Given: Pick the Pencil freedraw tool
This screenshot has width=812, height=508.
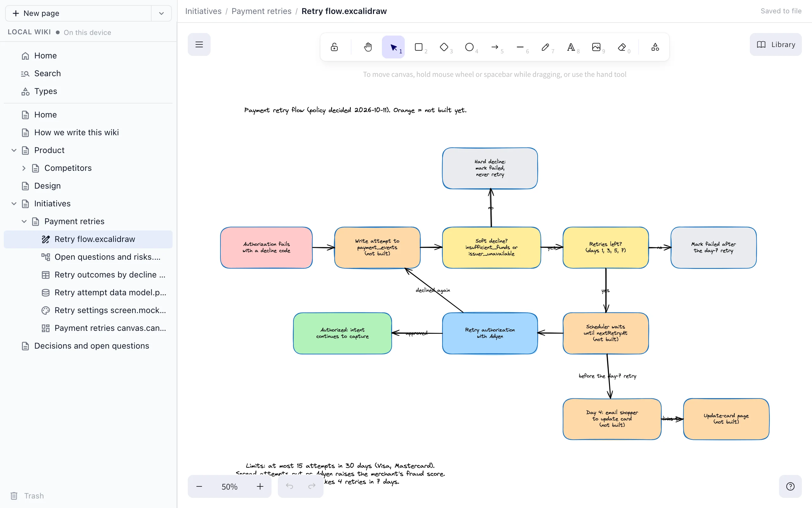Looking at the screenshot, I should 546,47.
